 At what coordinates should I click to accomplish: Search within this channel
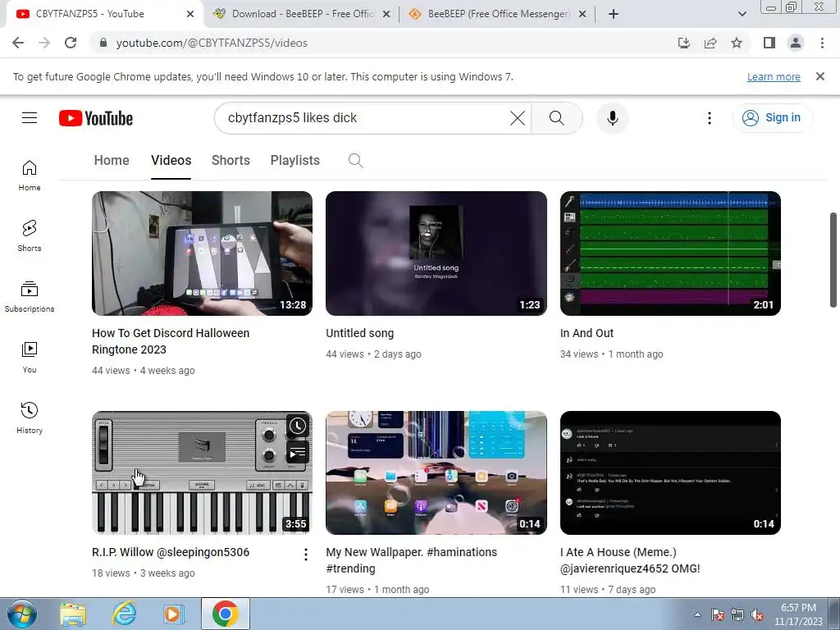click(x=355, y=160)
